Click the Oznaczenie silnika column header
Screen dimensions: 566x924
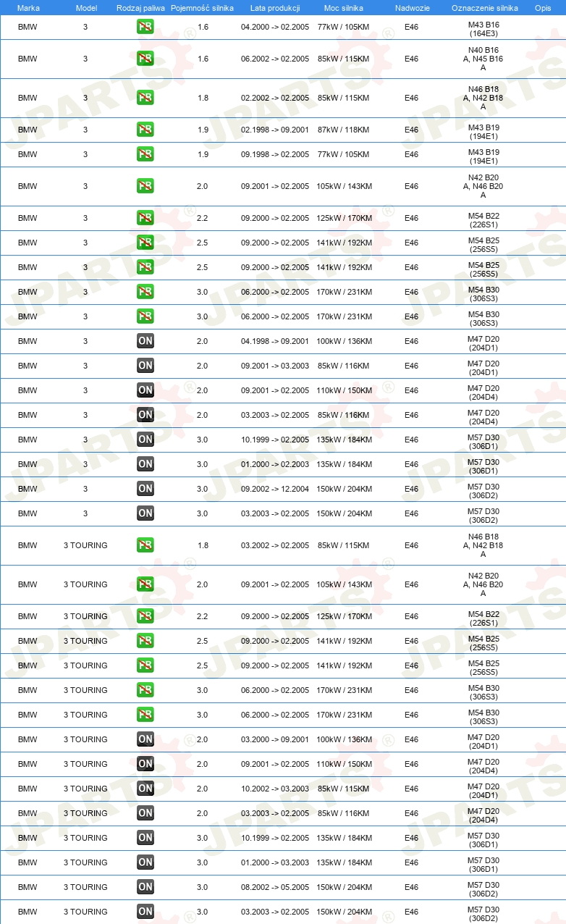pos(484,8)
